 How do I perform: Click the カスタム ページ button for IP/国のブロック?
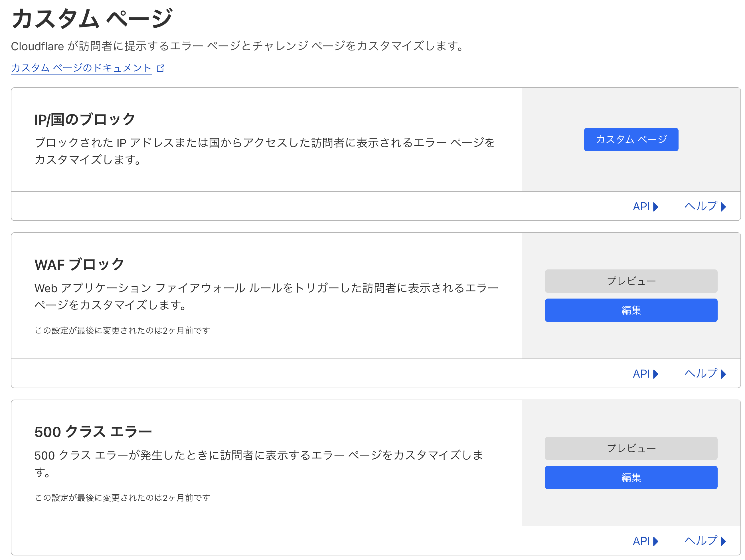(x=631, y=139)
